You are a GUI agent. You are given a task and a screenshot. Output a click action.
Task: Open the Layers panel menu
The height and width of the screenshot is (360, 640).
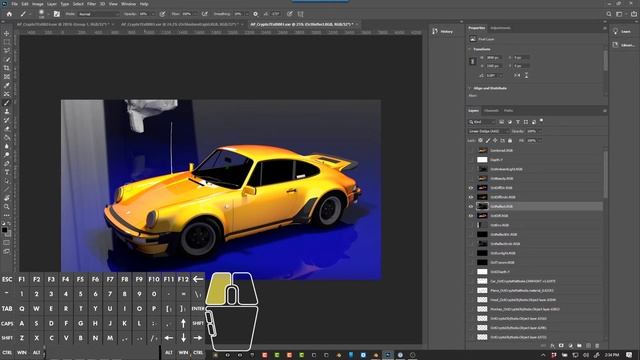click(x=604, y=111)
